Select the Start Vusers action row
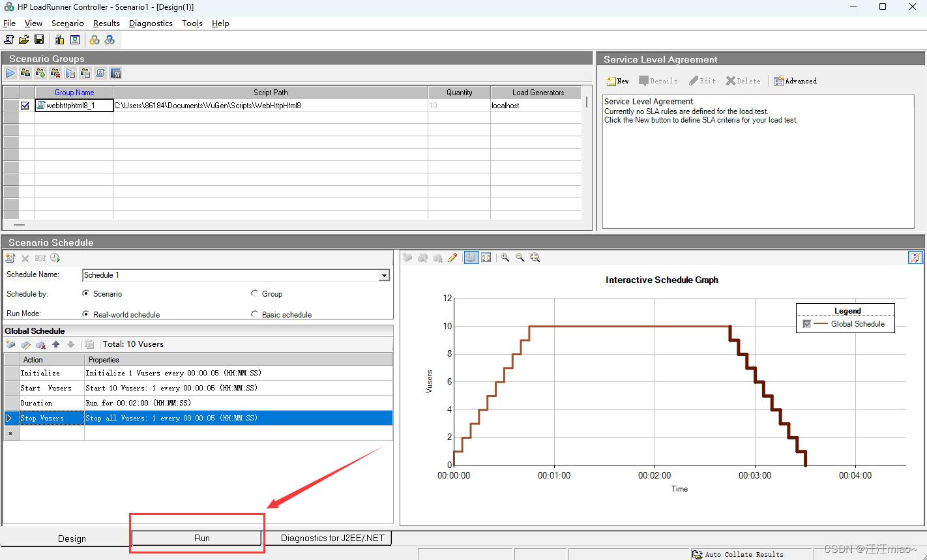 198,388
